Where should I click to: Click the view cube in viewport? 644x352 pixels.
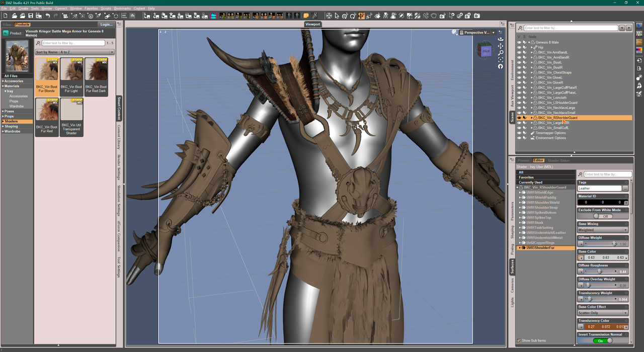[x=486, y=49]
